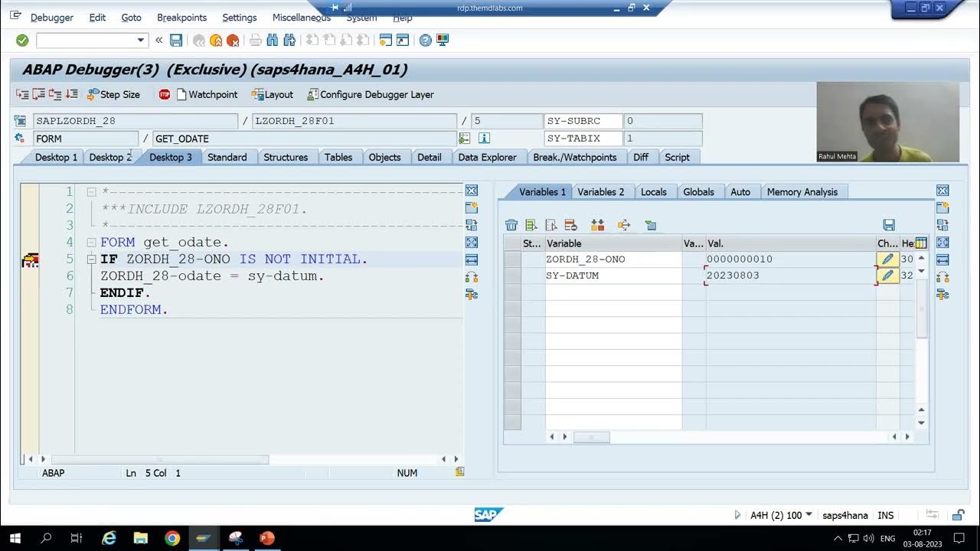Image resolution: width=980 pixels, height=551 pixels.
Task: Click the breakpoint marker at line 5
Action: click(30, 260)
